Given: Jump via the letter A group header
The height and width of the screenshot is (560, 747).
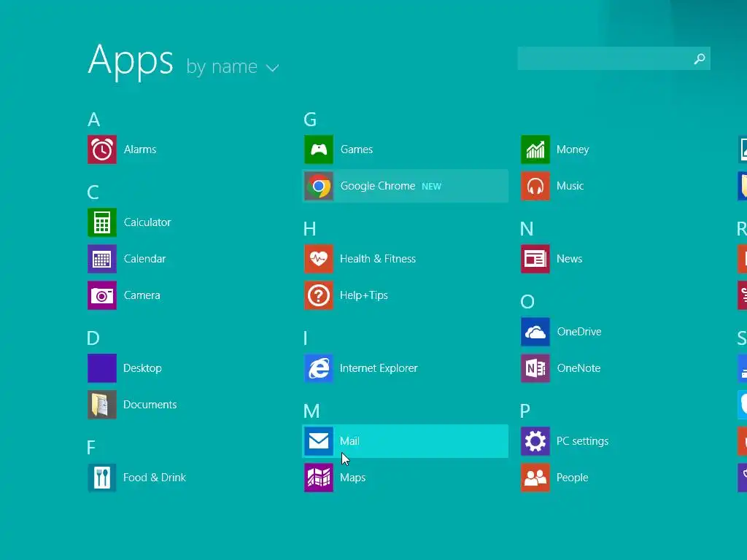Looking at the screenshot, I should 94,120.
